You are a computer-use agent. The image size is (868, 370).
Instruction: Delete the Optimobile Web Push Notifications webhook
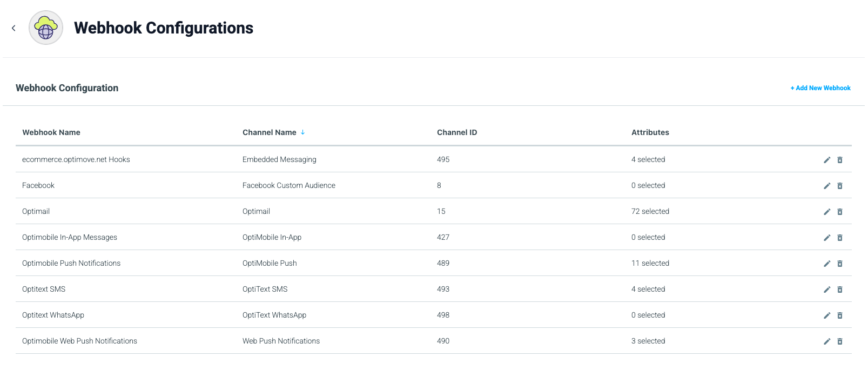[x=840, y=341]
